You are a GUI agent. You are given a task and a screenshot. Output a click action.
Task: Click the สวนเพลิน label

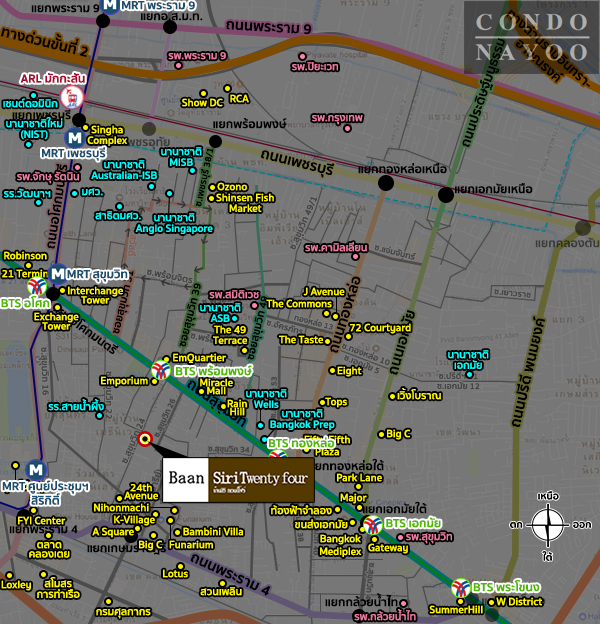point(221,591)
